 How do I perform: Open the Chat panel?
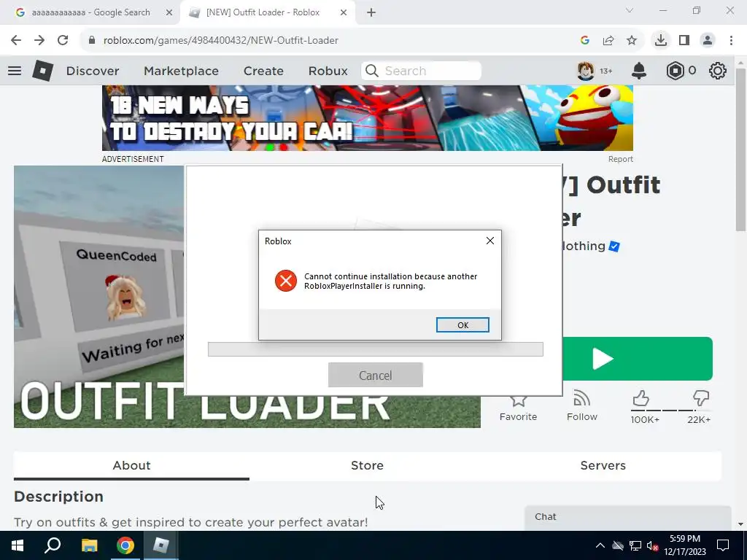[627, 517]
